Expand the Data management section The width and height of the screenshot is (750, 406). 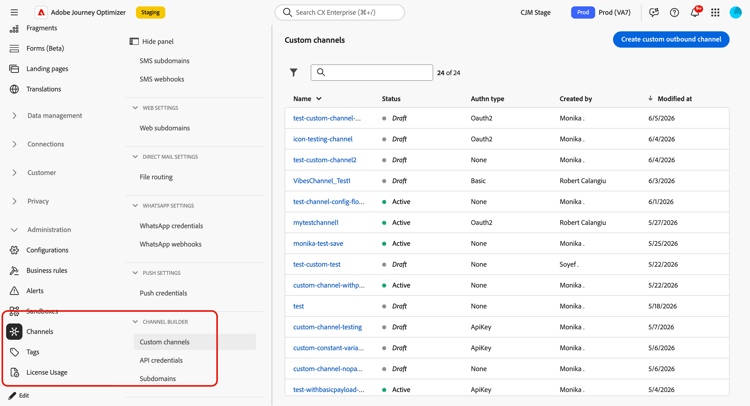pos(14,116)
